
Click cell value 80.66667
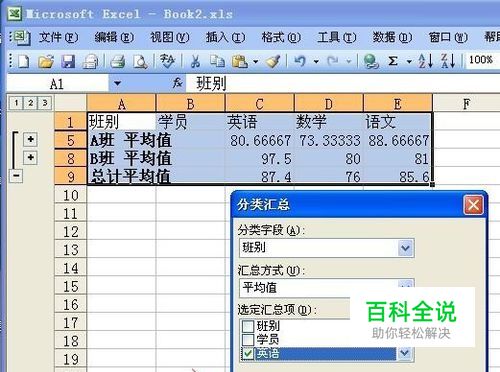(260, 140)
